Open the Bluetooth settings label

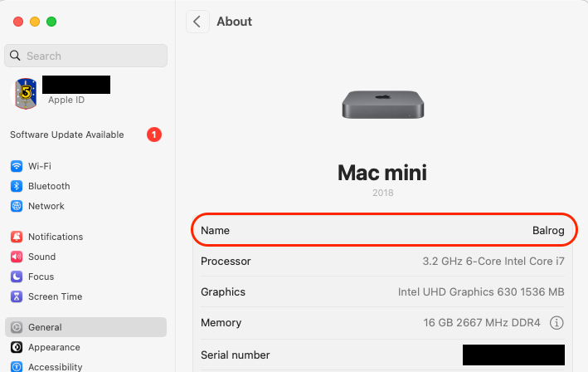49,186
